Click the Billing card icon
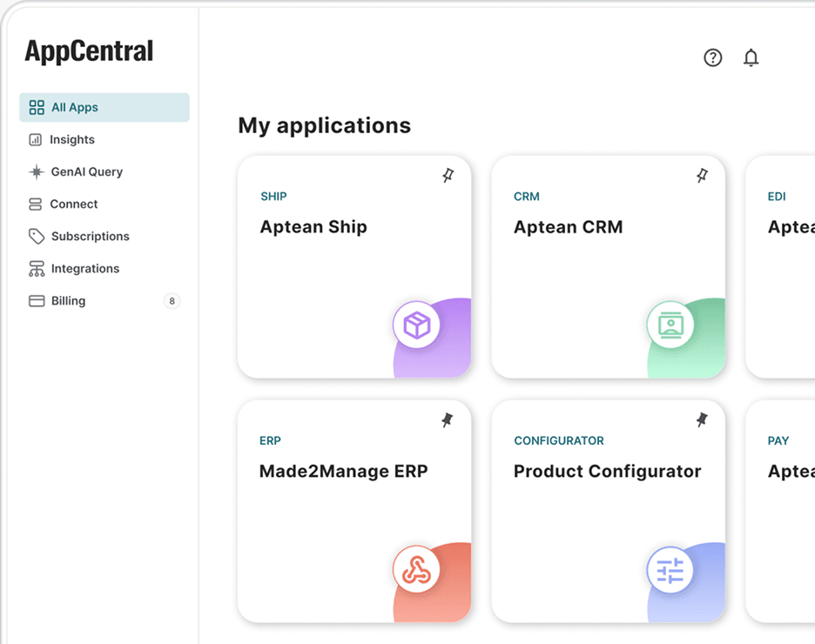Screen dimensions: 815x644 (35, 300)
